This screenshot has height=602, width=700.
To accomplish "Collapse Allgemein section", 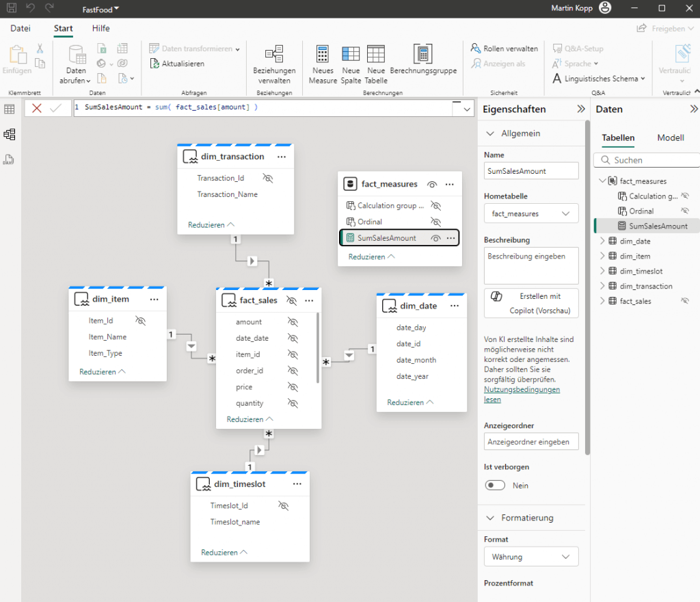I will [x=490, y=133].
